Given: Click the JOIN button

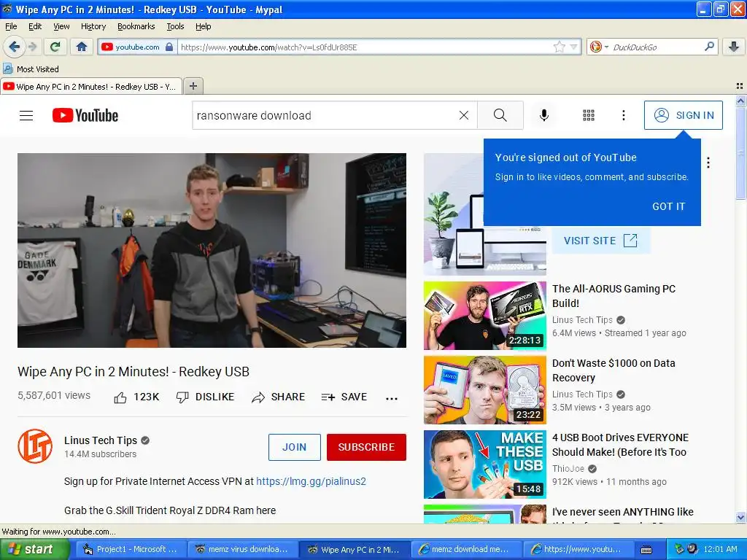Looking at the screenshot, I should [x=295, y=447].
